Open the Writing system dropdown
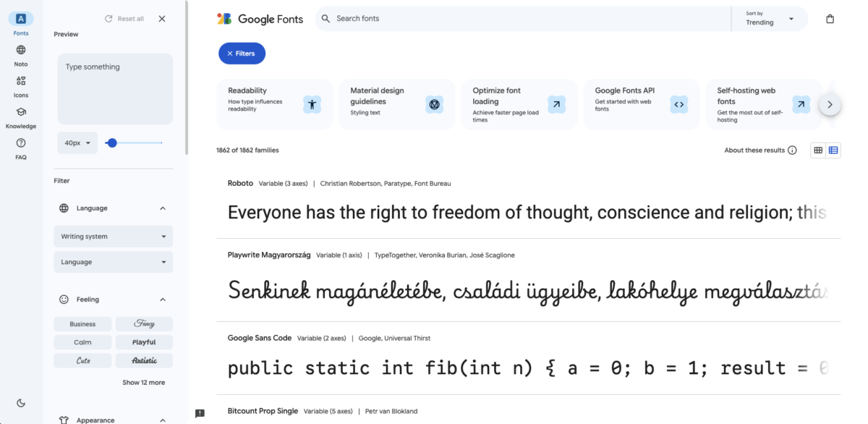The image size is (868, 424). (113, 236)
